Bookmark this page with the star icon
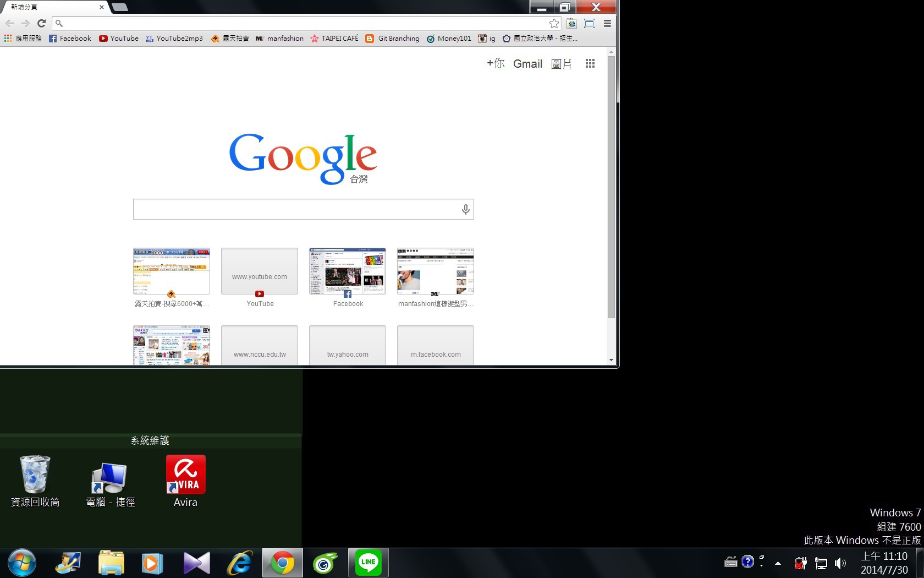This screenshot has height=578, width=924. [x=554, y=23]
